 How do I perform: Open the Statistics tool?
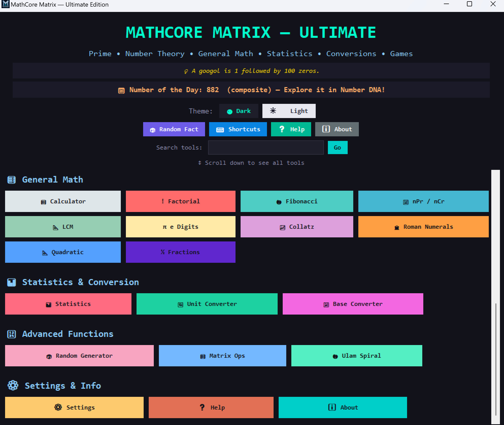click(68, 304)
